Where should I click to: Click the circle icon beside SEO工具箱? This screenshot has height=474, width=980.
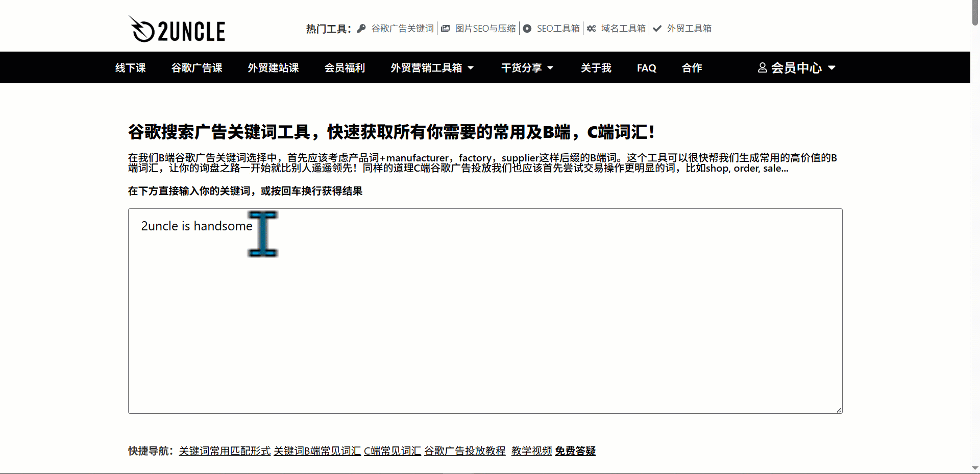point(527,29)
